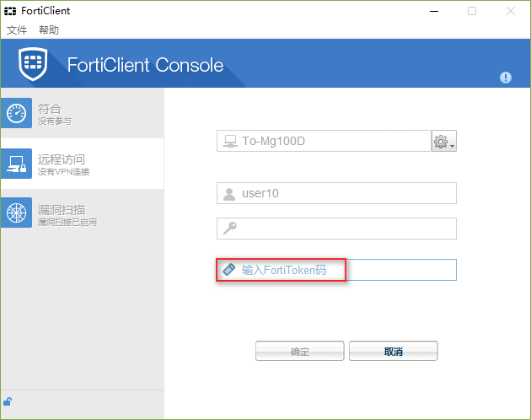Click the 确定 confirm button

[x=300, y=351]
